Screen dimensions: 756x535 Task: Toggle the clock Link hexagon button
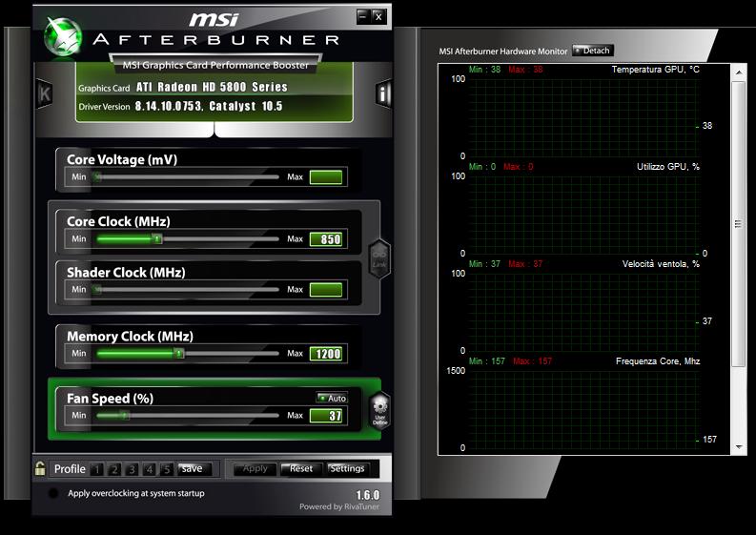pos(379,259)
